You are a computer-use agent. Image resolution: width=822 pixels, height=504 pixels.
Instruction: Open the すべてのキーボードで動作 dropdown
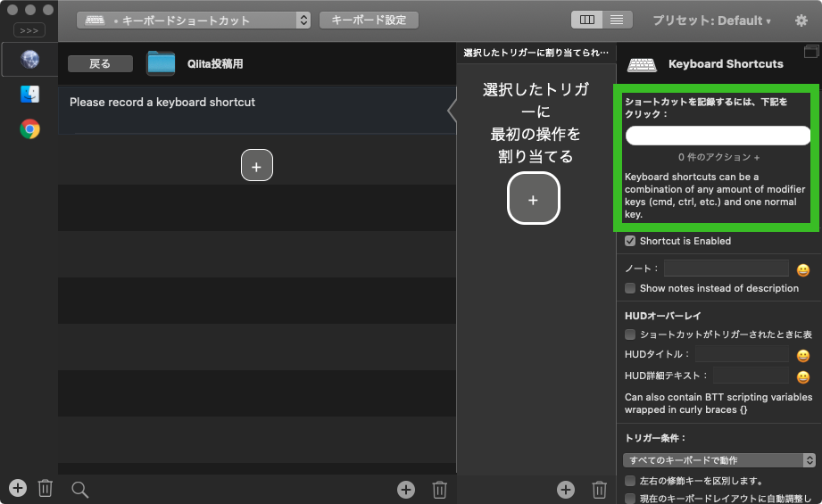pyautogui.click(x=719, y=460)
